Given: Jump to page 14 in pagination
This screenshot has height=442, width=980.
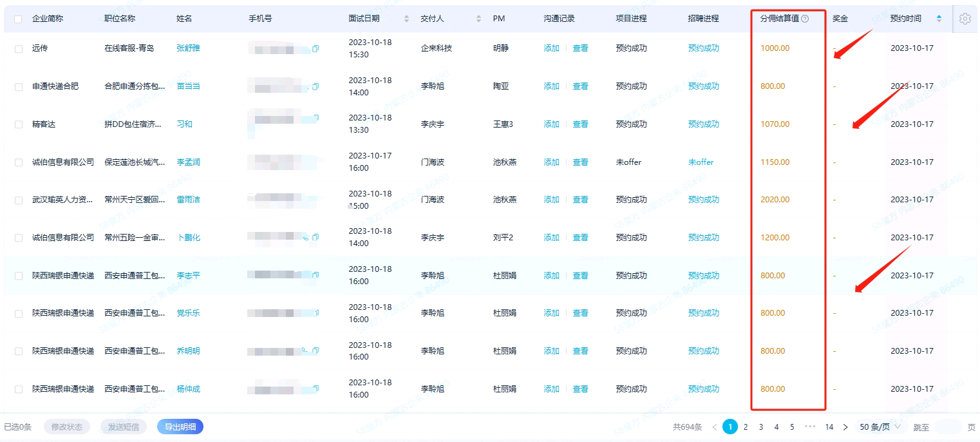Looking at the screenshot, I should pyautogui.click(x=829, y=427).
